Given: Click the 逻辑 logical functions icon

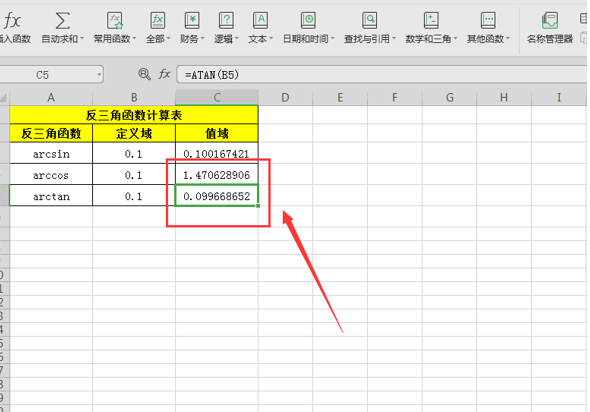Looking at the screenshot, I should [x=226, y=20].
